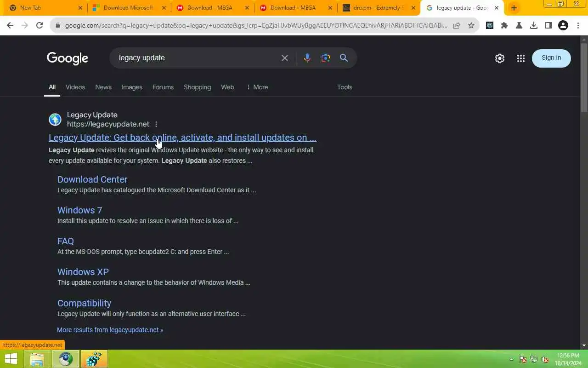Open the Extensions puzzle icon
The width and height of the screenshot is (588, 368).
[504, 26]
